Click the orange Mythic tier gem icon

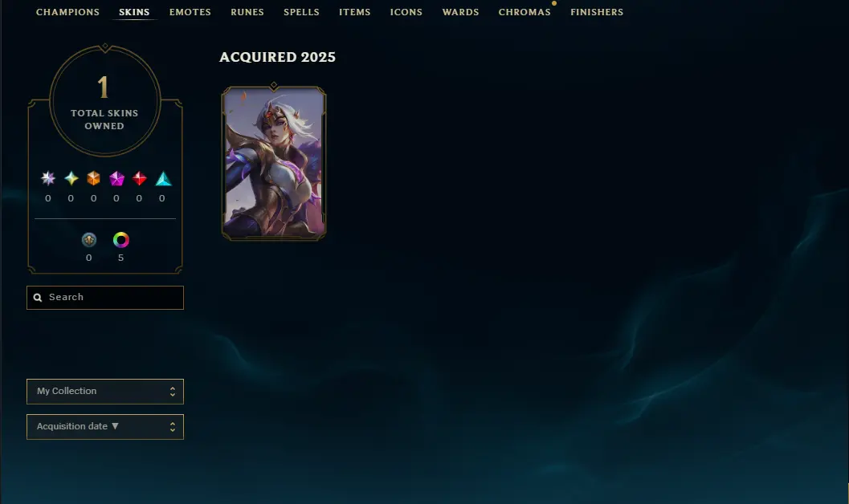tap(94, 178)
